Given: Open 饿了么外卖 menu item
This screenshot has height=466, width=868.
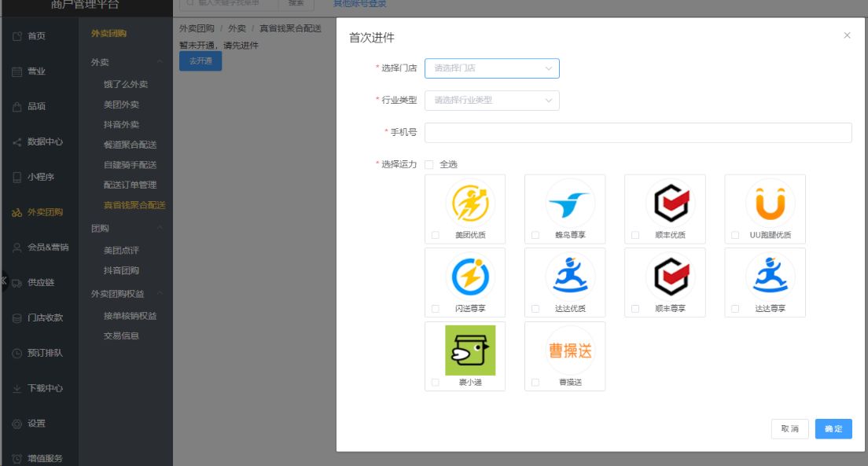Looking at the screenshot, I should click(126, 84).
